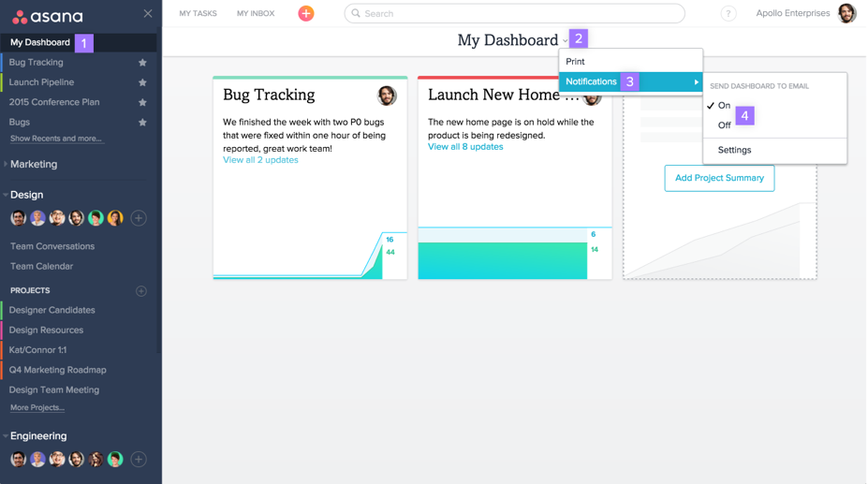Go to MY INBOX
The image size is (868, 484).
256,13
